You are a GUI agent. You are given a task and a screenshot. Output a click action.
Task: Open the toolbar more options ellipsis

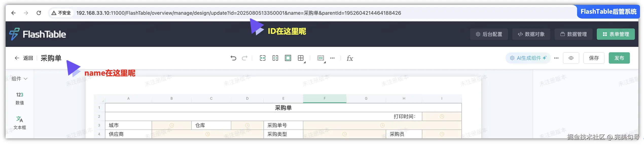click(x=332, y=58)
